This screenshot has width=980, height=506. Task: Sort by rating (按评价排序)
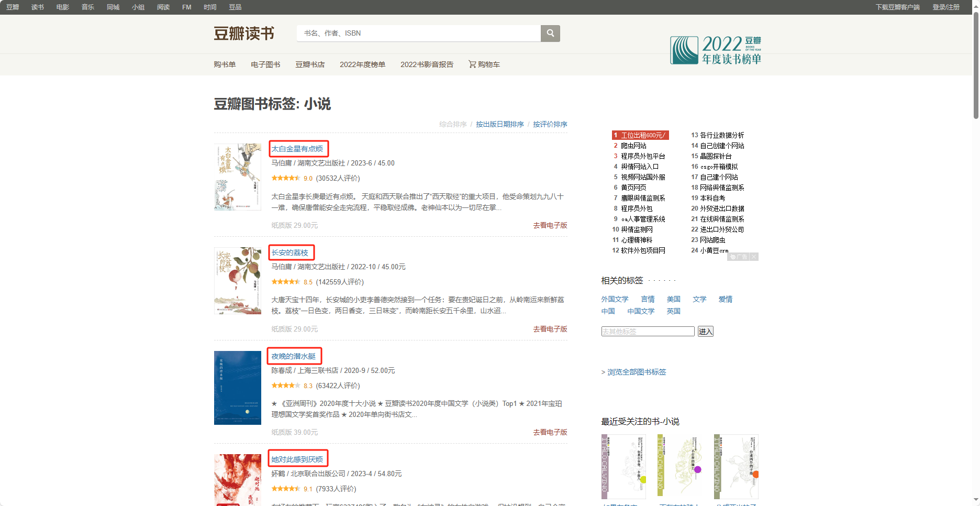(x=550, y=124)
